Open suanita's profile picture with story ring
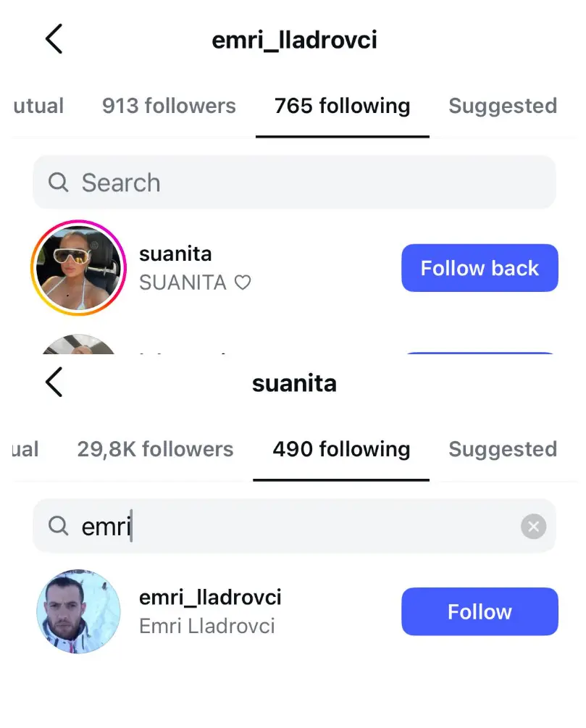The width and height of the screenshot is (586, 728). coord(78,268)
